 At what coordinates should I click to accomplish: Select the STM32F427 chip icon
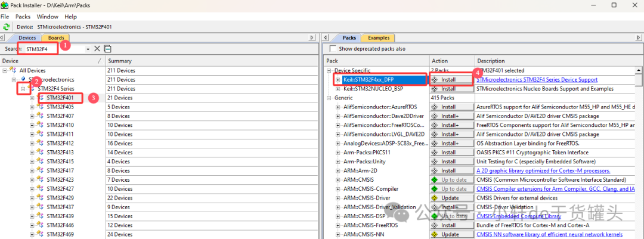pos(41,189)
